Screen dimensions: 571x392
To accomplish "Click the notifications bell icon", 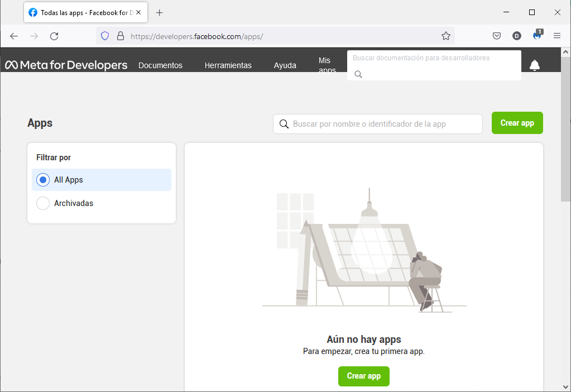I will 534,65.
